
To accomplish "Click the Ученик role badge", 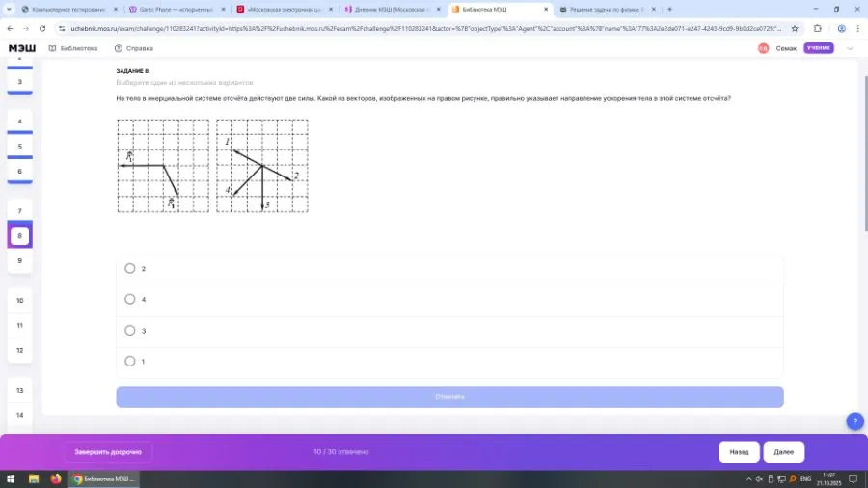I will tap(819, 48).
